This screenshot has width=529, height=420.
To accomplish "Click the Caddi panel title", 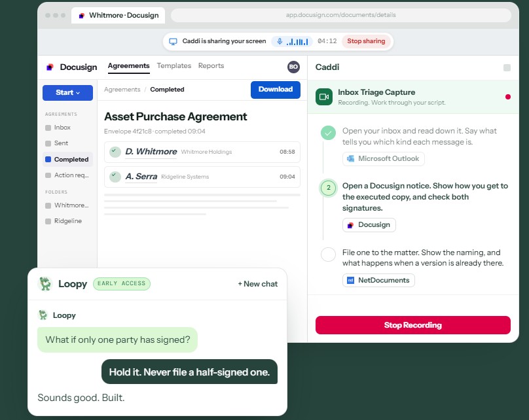I will [327, 67].
